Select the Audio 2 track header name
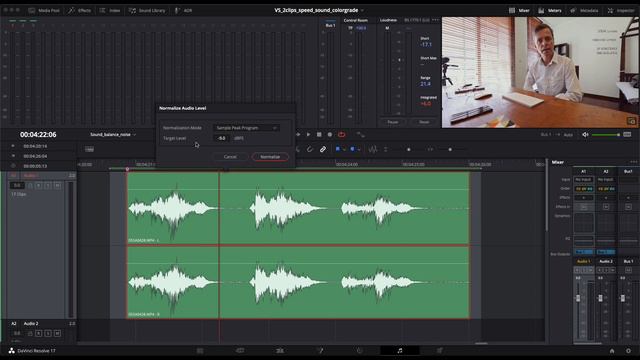This screenshot has width=640, height=360. pos(31,324)
